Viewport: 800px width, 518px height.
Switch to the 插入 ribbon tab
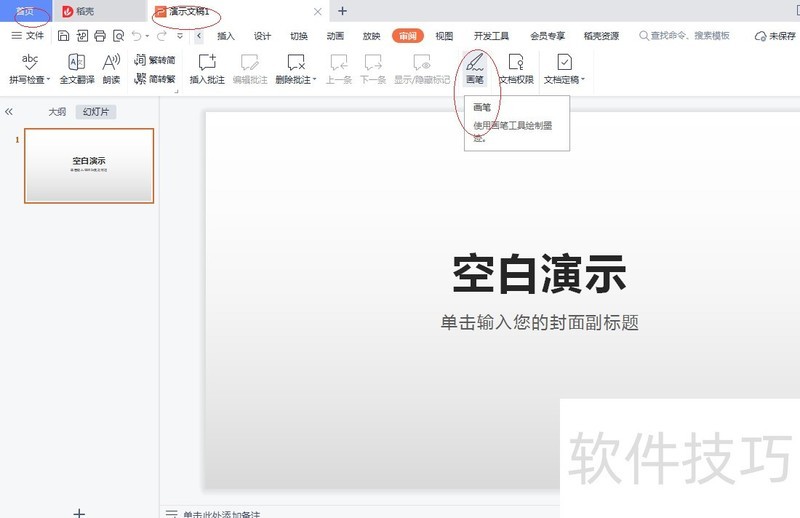tap(226, 36)
